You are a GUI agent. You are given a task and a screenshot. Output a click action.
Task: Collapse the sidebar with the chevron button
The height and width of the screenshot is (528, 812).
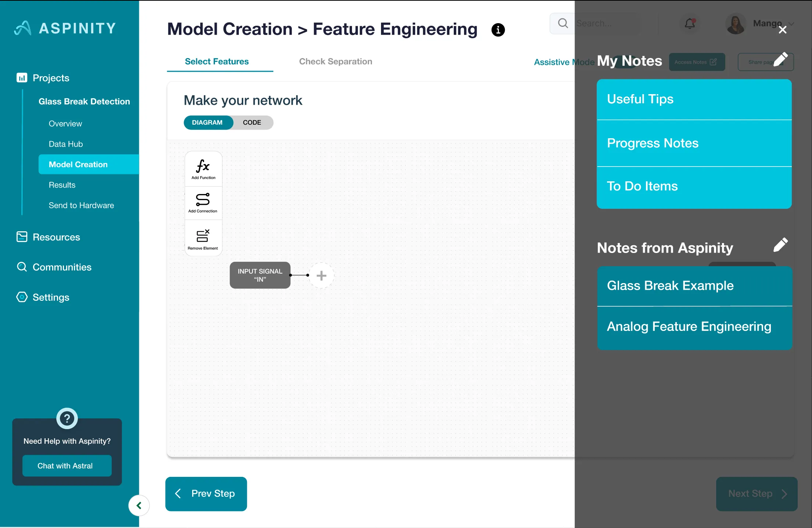coord(139,506)
